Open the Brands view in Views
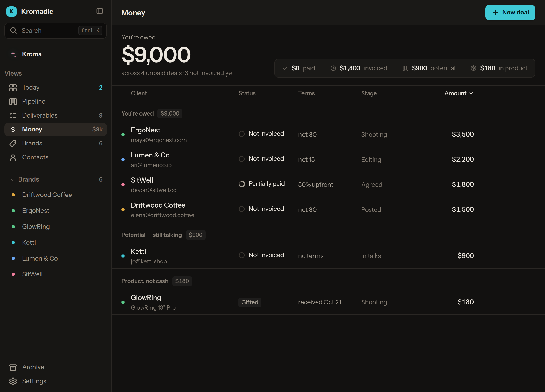545x392 pixels. 56,143
